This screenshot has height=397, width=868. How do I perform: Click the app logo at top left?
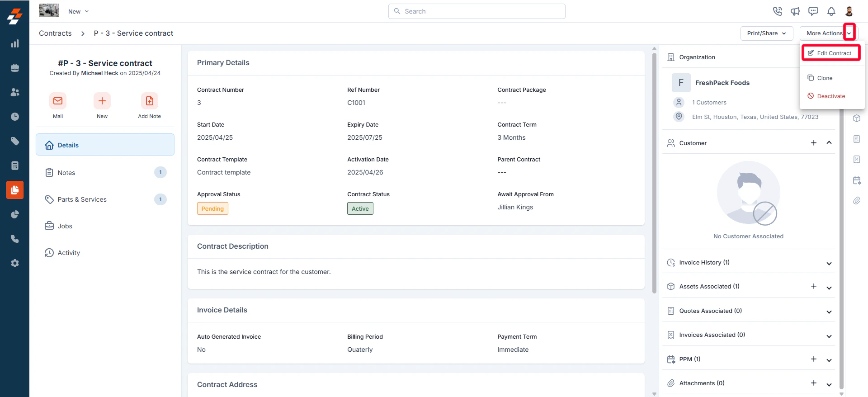[14, 16]
